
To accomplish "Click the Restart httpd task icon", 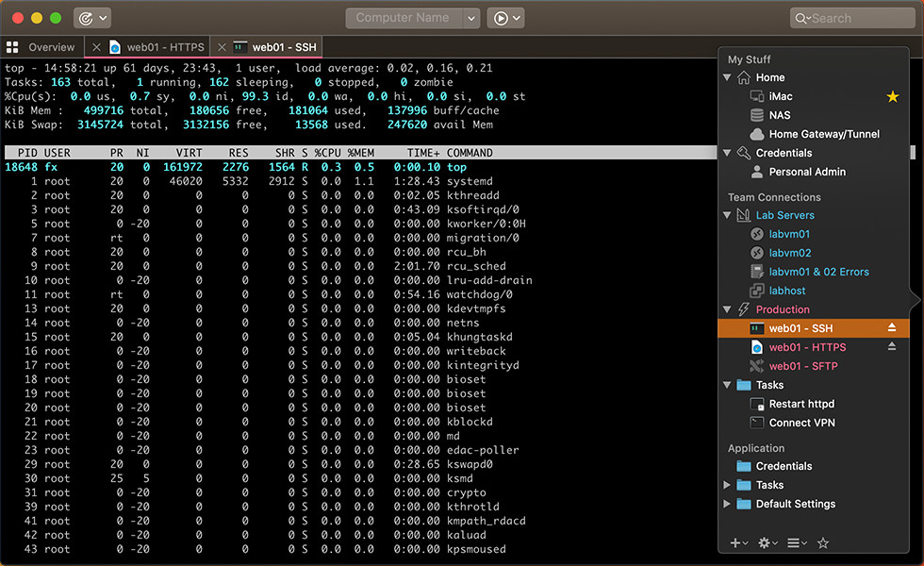I will pos(756,404).
